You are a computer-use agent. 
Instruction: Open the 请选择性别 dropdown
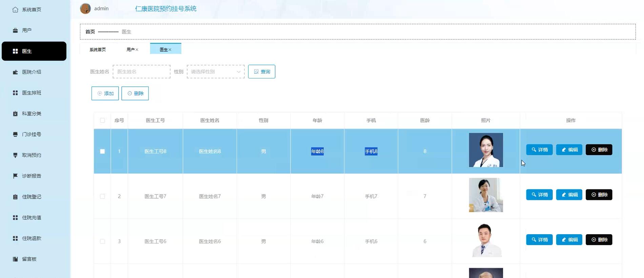(216, 72)
